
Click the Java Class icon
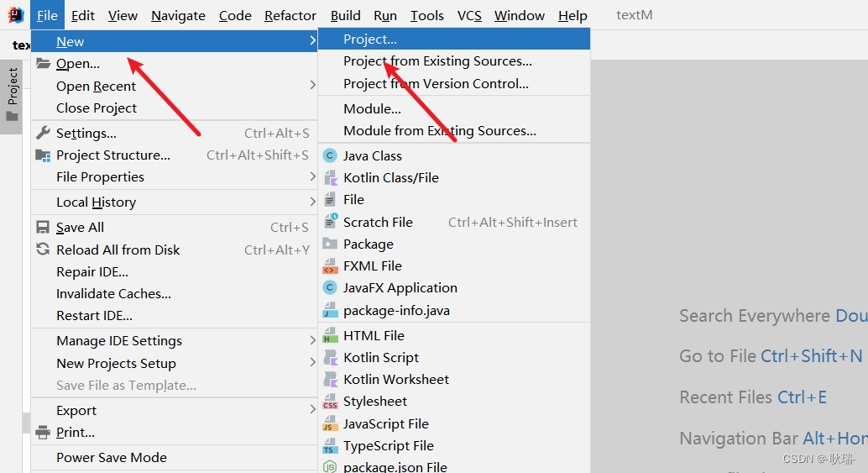(330, 155)
